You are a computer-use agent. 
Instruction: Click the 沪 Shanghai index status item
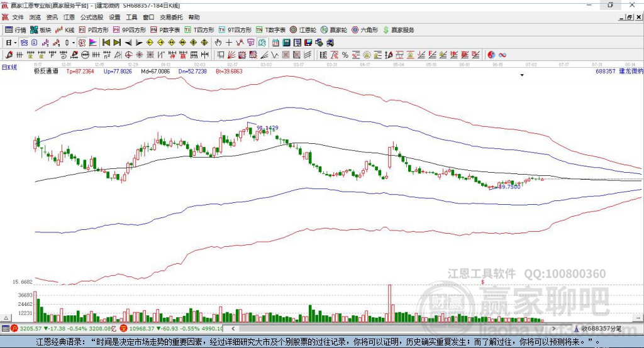(x=64, y=329)
